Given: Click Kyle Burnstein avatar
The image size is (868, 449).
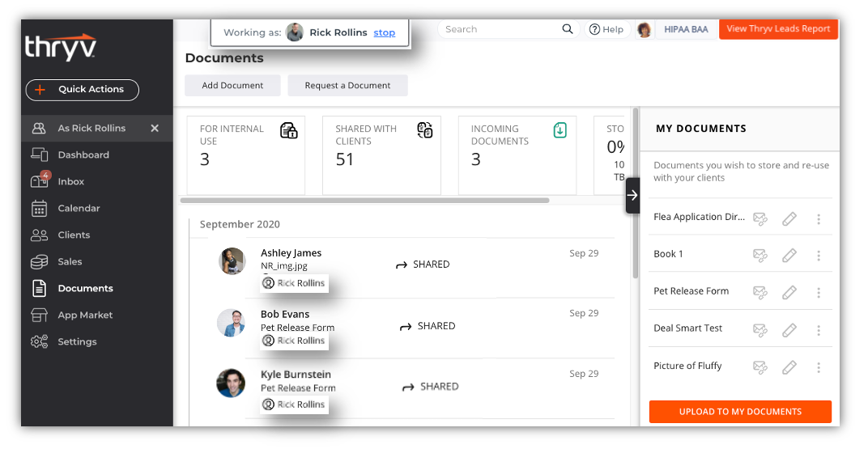Looking at the screenshot, I should (231, 383).
